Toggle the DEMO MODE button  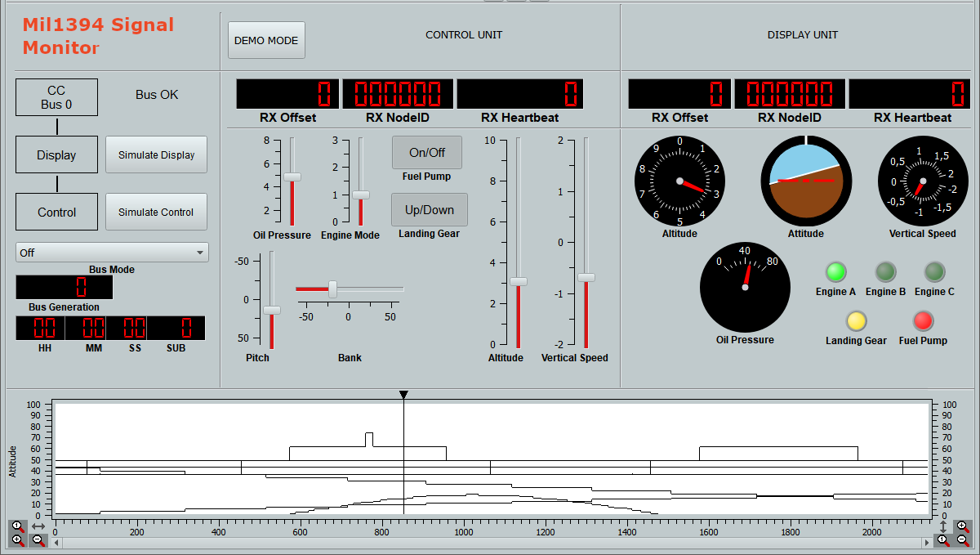[x=266, y=40]
